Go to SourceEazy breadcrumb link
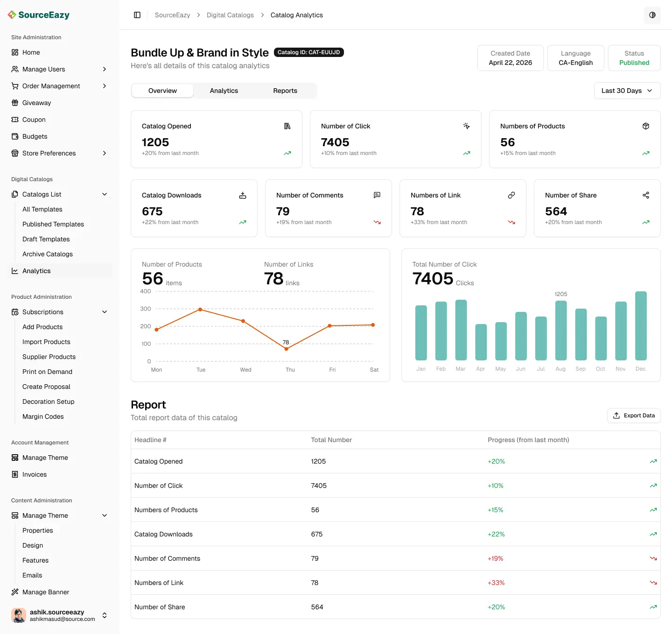 173,15
